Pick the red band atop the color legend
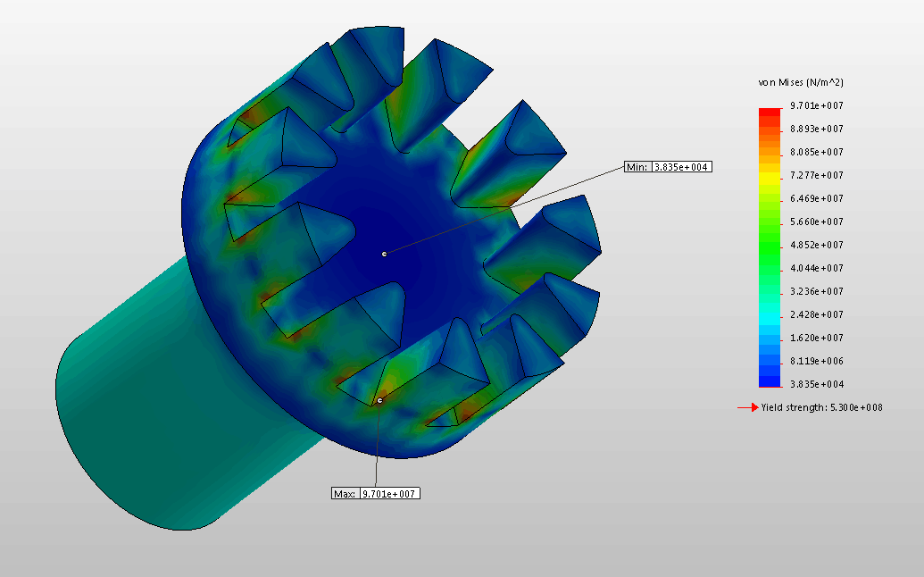The image size is (924, 577). tap(769, 111)
